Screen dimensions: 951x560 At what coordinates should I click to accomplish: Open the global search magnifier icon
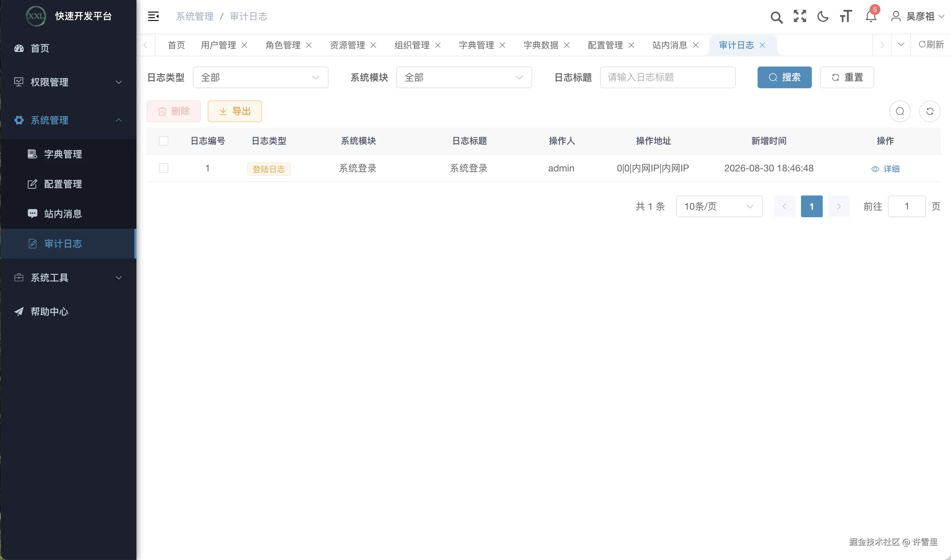(x=776, y=17)
